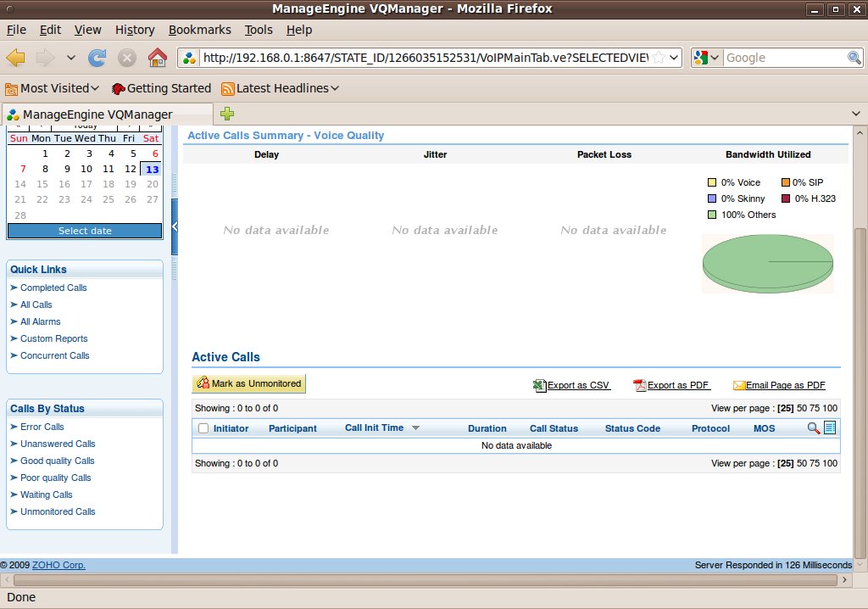Select date 13 in the calendar
The width and height of the screenshot is (868, 609).
click(x=152, y=170)
